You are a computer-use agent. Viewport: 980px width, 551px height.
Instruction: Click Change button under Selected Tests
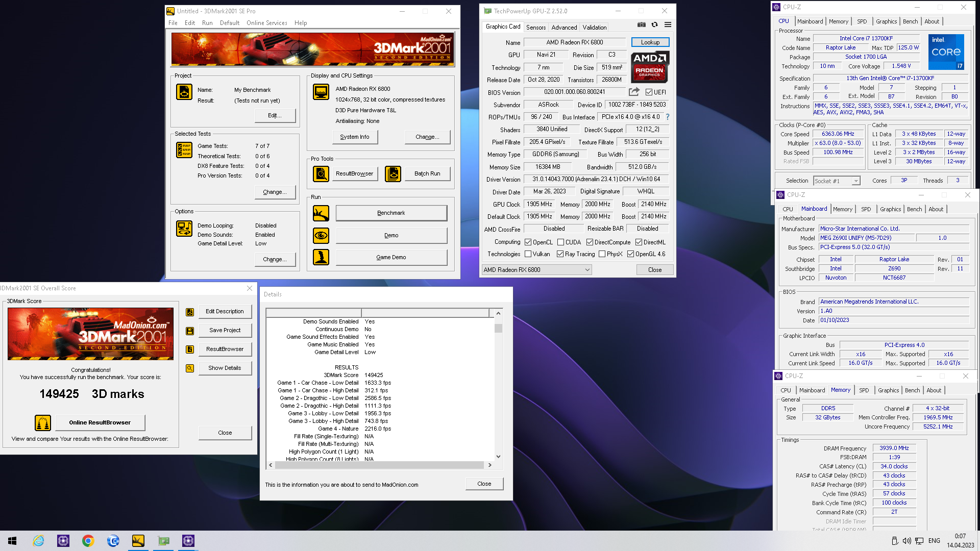pos(275,192)
